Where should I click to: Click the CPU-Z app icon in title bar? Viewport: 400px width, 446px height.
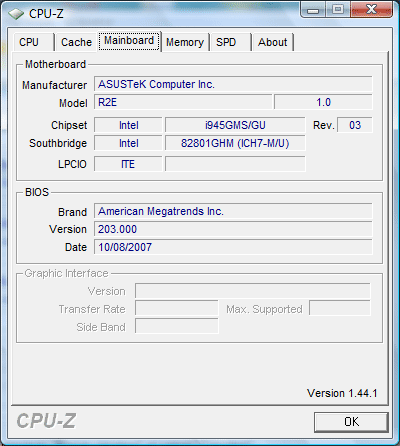coord(16,14)
